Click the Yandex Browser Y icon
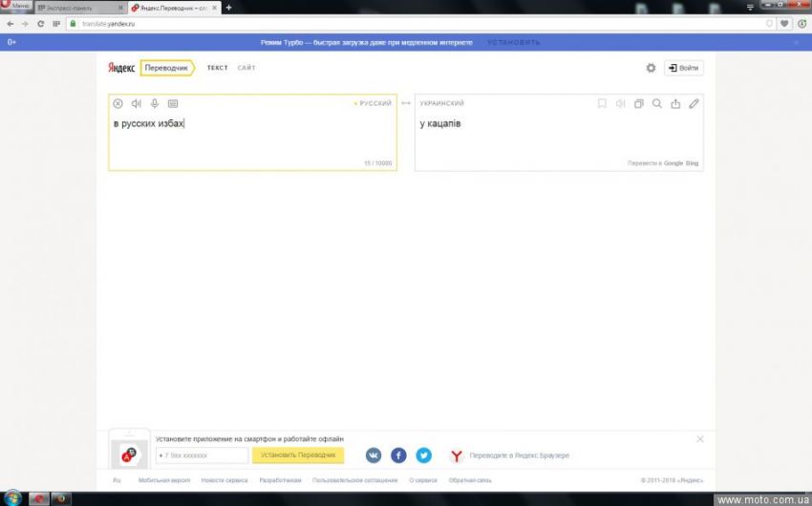This screenshot has width=812, height=506. coord(457,455)
